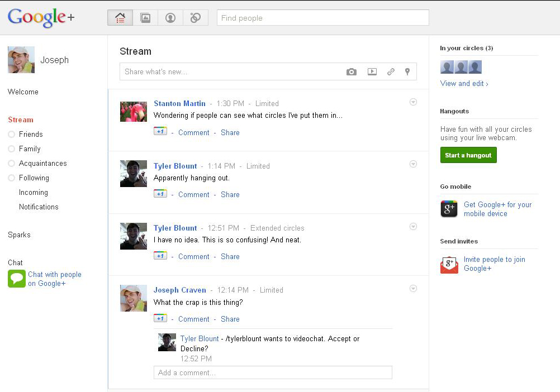Open the Home stream icon in top bar
Viewport: 560px width, 392px height.
coord(120,18)
